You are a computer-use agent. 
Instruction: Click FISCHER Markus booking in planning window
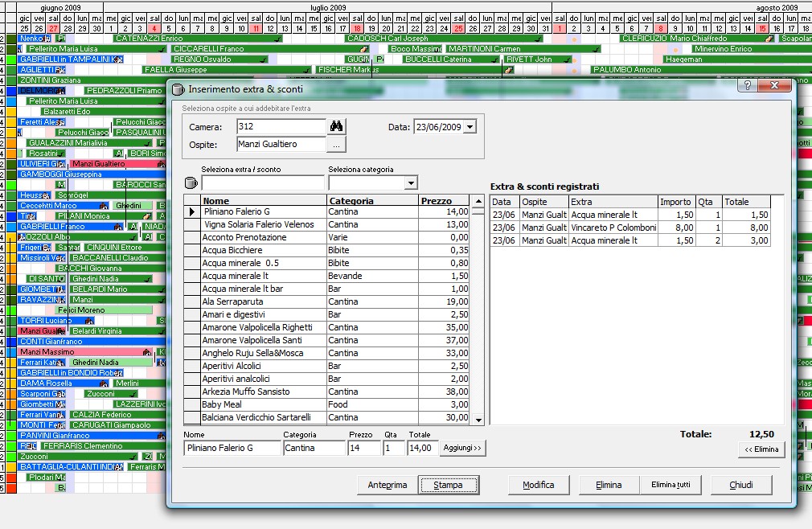pyautogui.click(x=414, y=69)
